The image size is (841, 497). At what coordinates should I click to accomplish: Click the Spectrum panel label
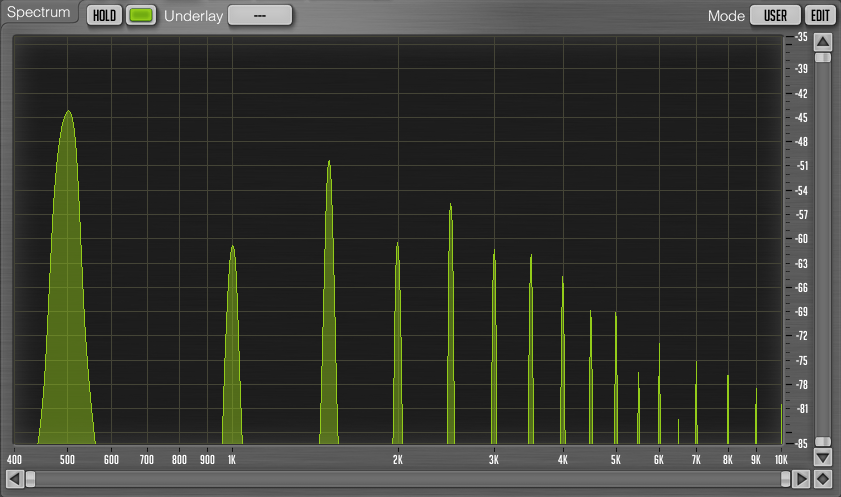(39, 14)
